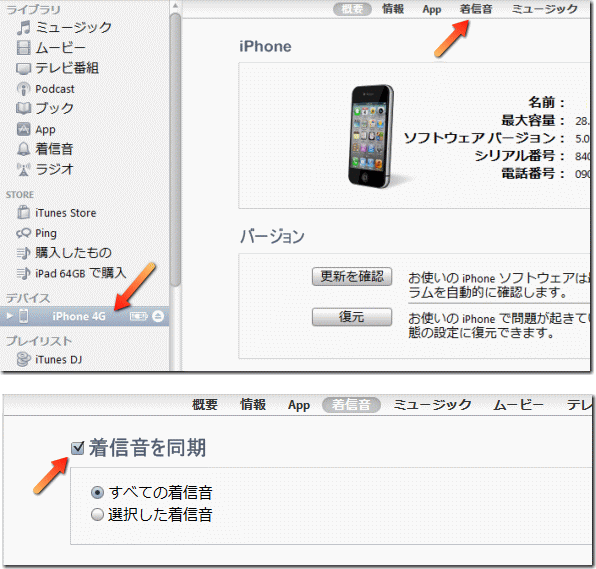This screenshot has width=596, height=569.
Task: Select ミュージック label in the library list
Action: (x=73, y=27)
